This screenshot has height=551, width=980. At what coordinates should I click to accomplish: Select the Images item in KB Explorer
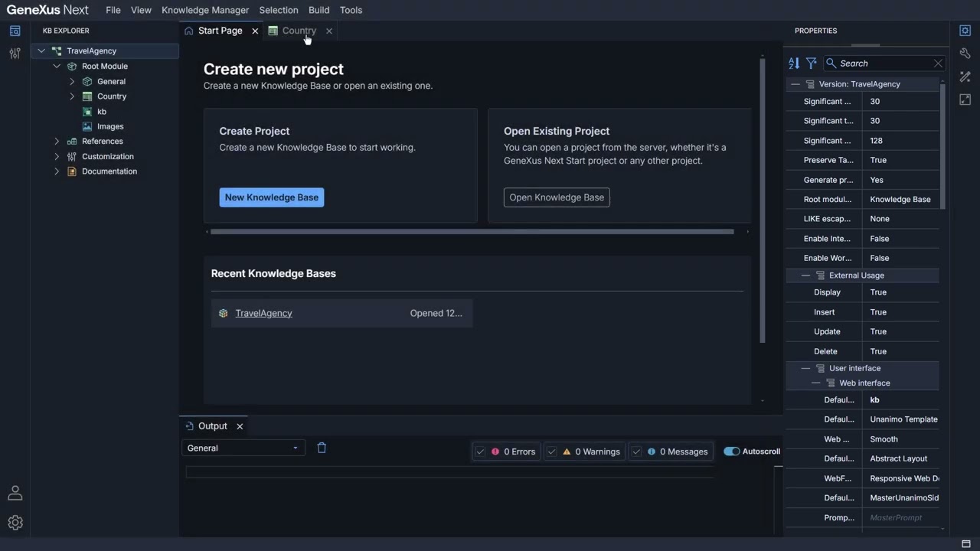coord(110,126)
